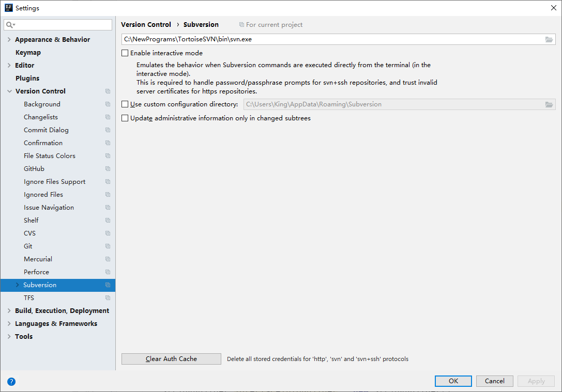This screenshot has width=562, height=392.
Task: Click the Clear Auth Cache button
Action: pyautogui.click(x=171, y=359)
